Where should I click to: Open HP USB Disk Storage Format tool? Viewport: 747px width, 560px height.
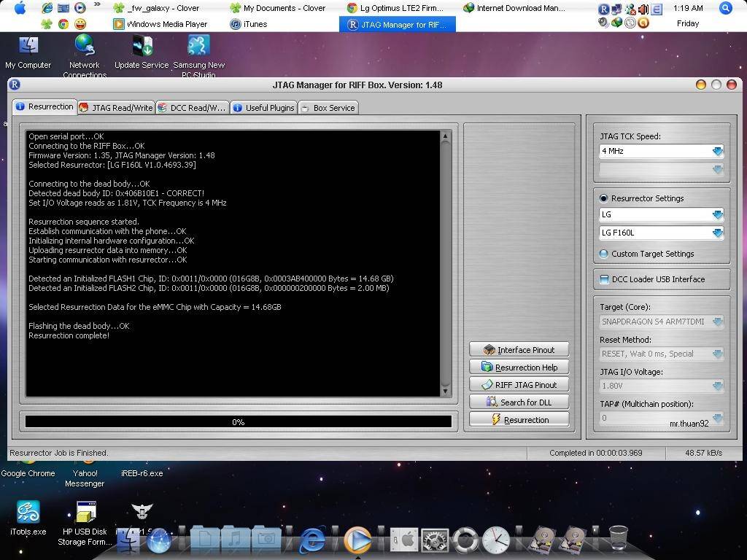point(85,523)
